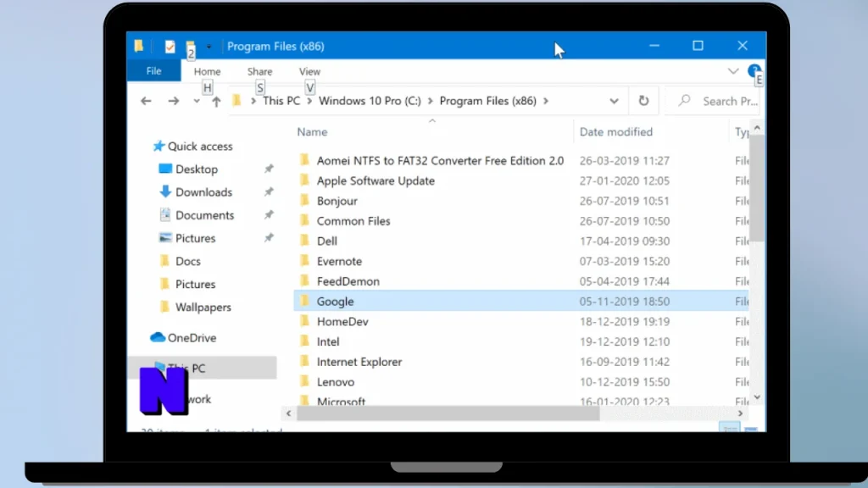Open the address bar history dropdown
This screenshot has width=868, height=488.
(x=614, y=102)
